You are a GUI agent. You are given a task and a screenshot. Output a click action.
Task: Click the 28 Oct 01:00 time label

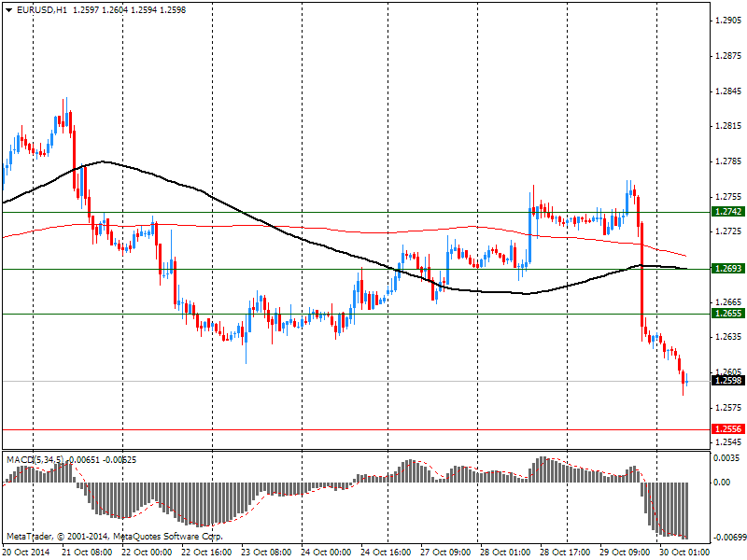pos(505,553)
